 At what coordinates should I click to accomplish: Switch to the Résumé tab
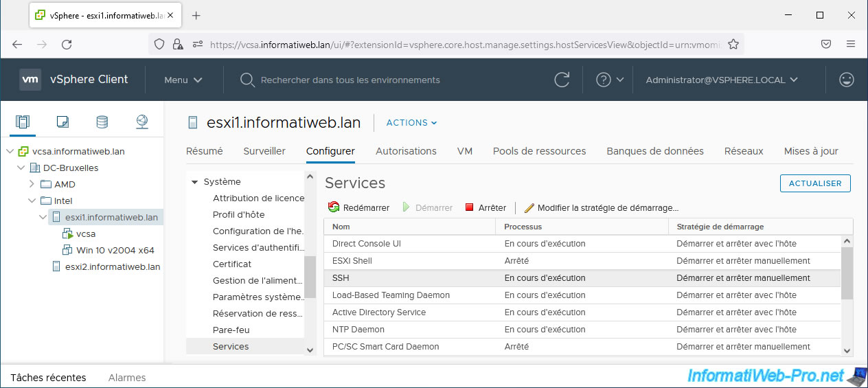click(x=205, y=151)
